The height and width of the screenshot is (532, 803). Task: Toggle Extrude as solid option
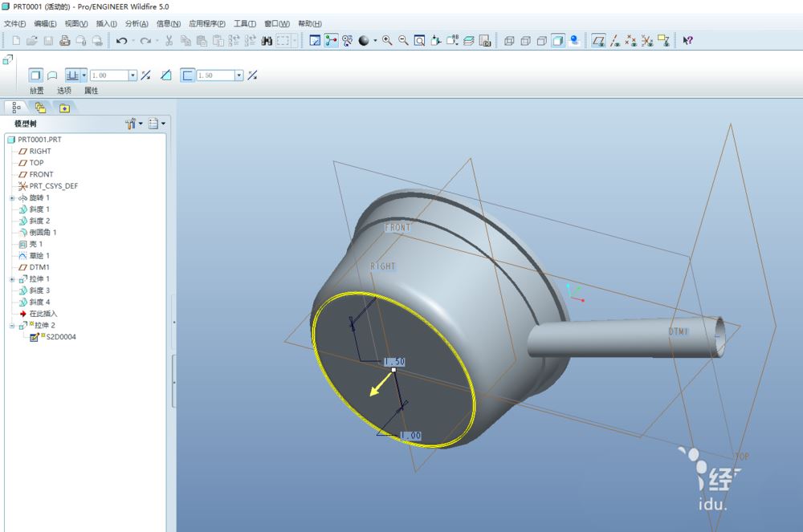[35, 75]
